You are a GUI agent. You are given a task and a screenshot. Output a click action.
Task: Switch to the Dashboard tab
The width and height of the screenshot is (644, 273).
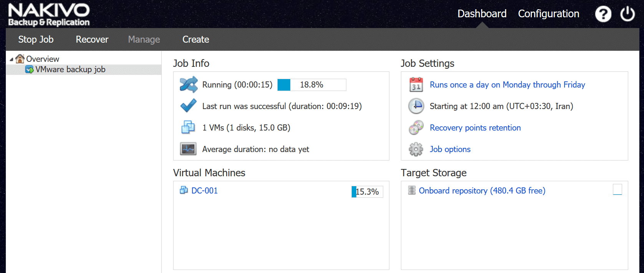coord(482,14)
